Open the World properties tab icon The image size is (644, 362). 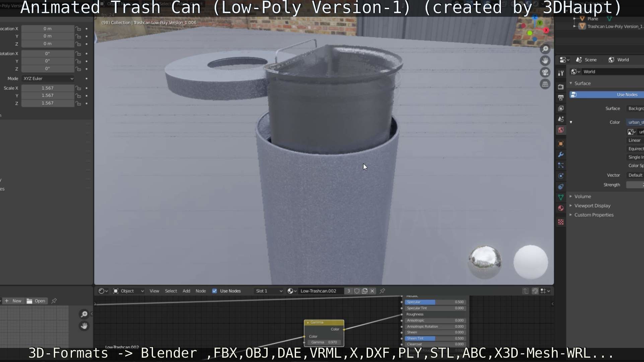[x=561, y=130]
